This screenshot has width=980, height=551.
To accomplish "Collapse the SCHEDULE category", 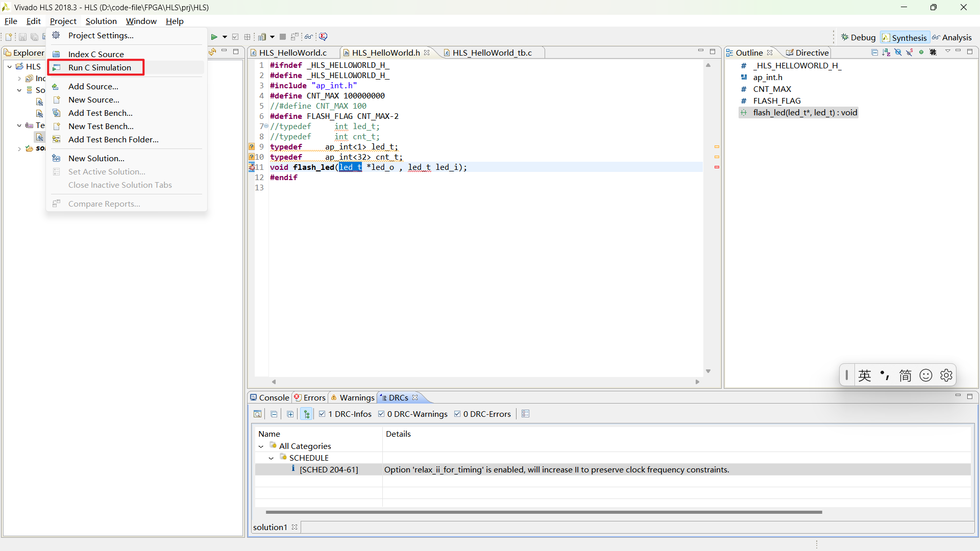I will point(271,458).
